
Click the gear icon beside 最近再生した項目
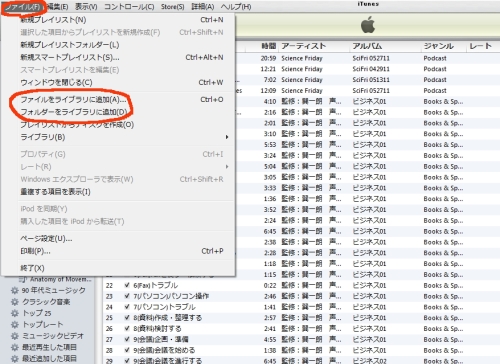15,347
